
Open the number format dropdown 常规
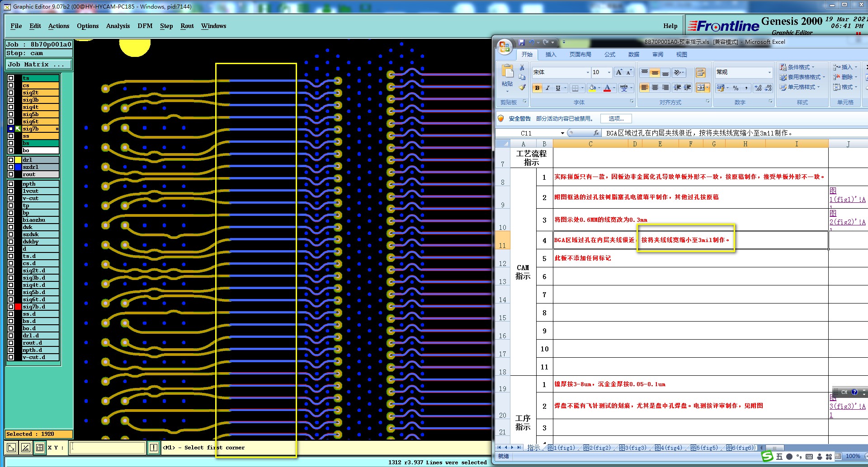769,72
